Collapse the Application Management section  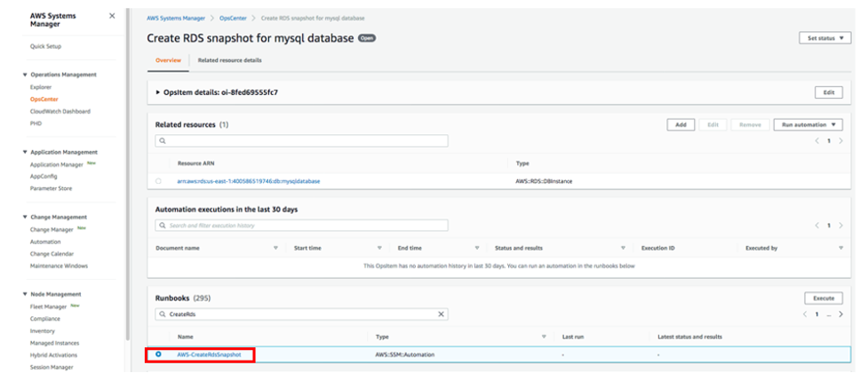(24, 152)
